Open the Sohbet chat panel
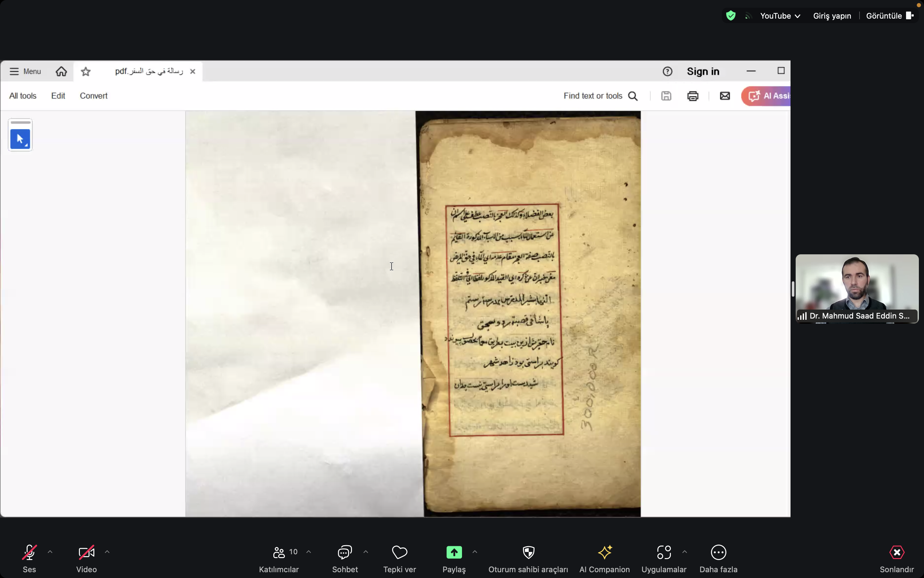 (345, 558)
